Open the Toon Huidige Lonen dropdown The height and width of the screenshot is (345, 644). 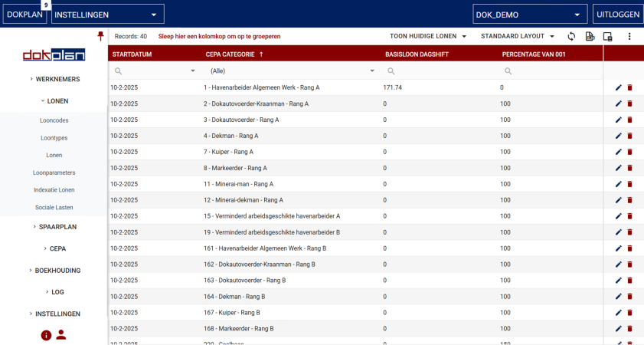(x=429, y=36)
